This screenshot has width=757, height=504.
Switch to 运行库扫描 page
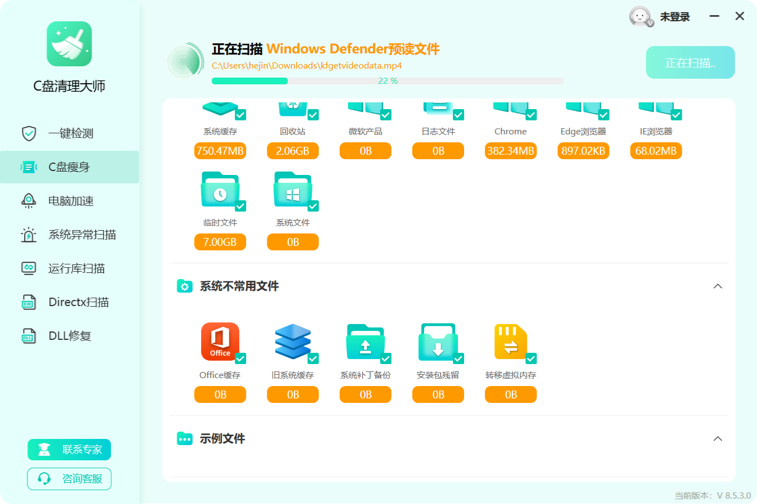70,268
